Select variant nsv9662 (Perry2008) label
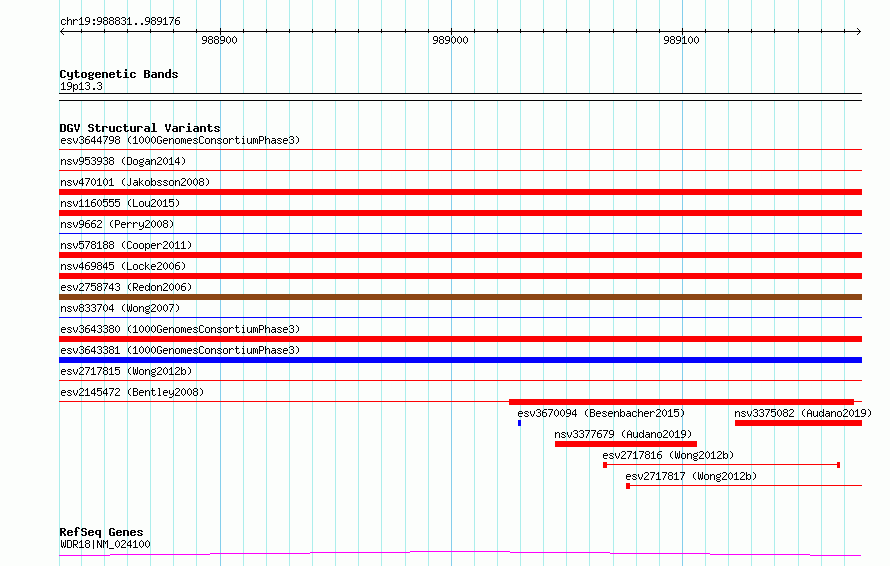This screenshot has height=566, width=890. pyautogui.click(x=117, y=224)
